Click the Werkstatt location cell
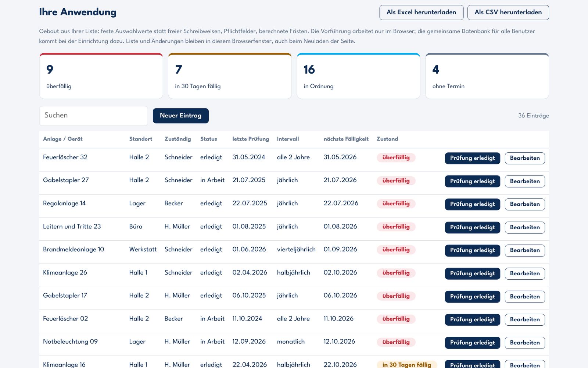 pos(143,250)
